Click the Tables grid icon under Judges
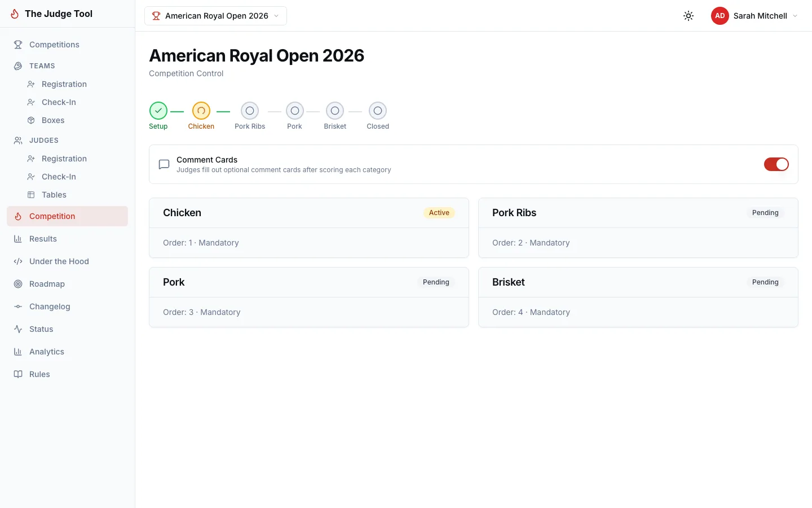812x508 pixels. (x=31, y=195)
